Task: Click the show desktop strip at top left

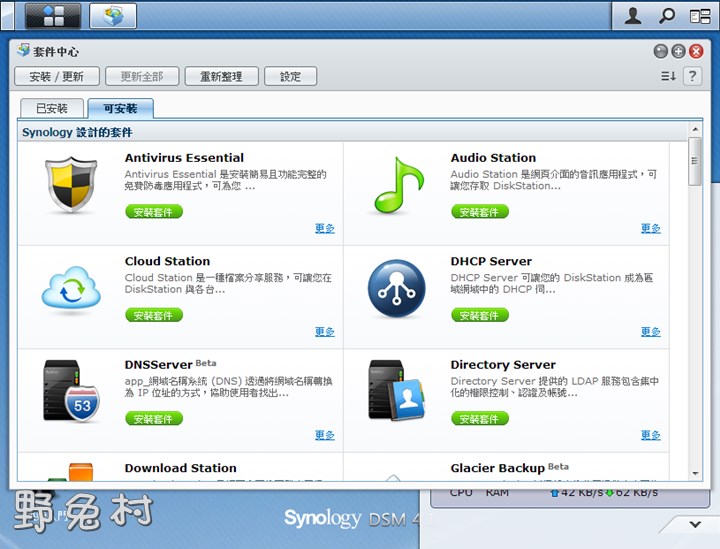Action: point(7,15)
